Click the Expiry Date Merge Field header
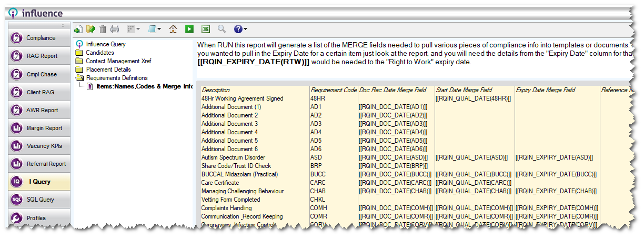 (557, 90)
